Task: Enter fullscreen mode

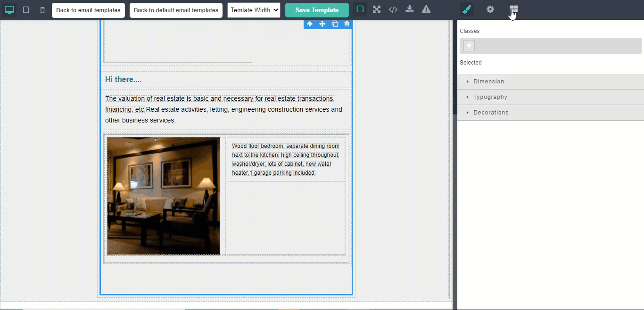Action: point(377,9)
